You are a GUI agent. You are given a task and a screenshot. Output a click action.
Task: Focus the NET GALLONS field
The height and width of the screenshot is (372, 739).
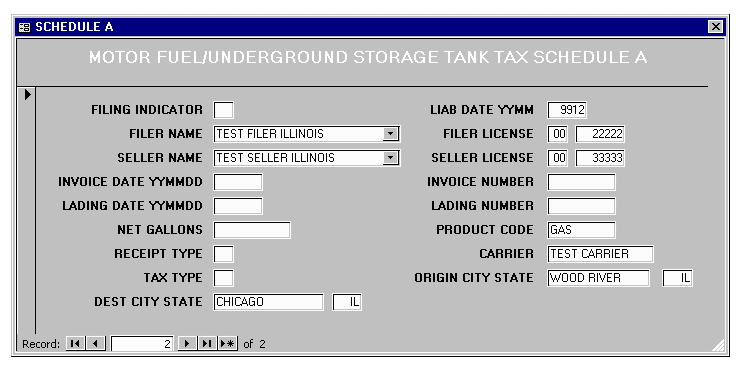click(252, 230)
